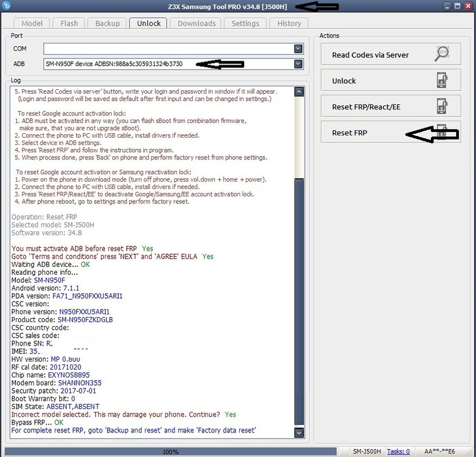
Task: Expand the ADB device dropdown arrow
Action: tap(298, 64)
